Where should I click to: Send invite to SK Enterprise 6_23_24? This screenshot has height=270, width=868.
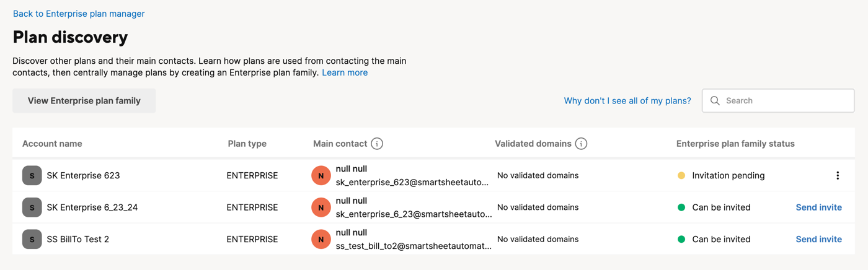[x=818, y=207]
